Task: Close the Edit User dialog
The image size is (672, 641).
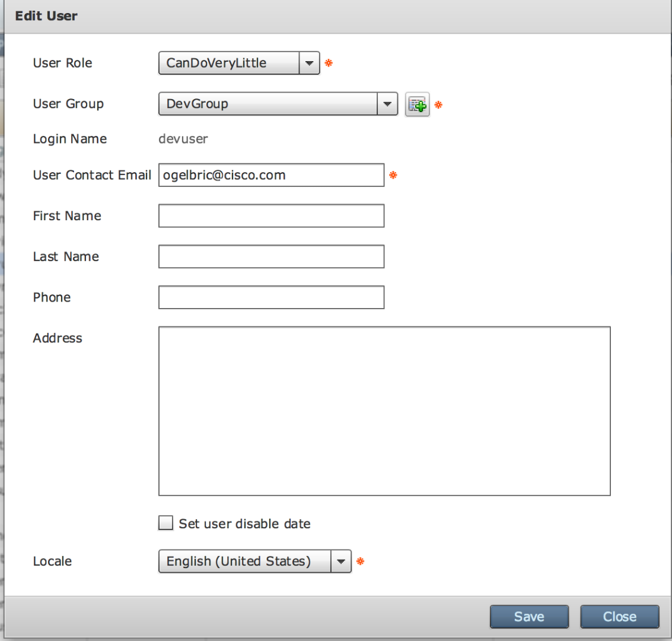Action: pos(620,617)
